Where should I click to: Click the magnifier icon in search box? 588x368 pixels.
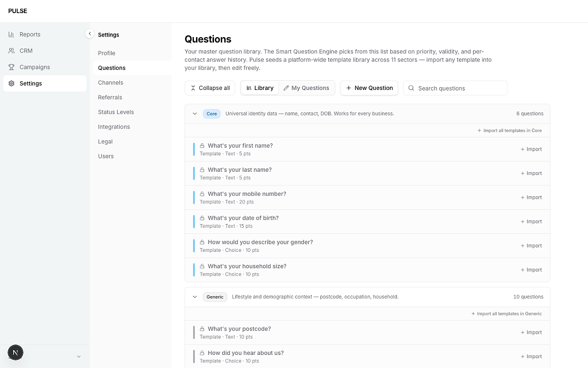(411, 88)
